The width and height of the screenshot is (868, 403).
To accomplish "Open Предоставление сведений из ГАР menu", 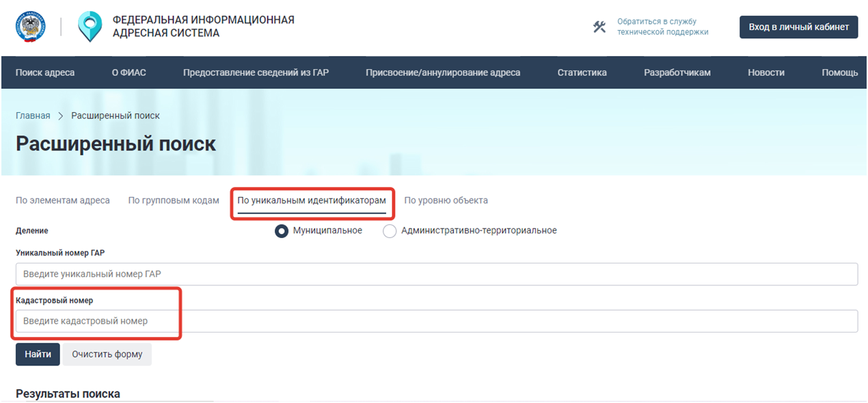I will pyautogui.click(x=256, y=73).
